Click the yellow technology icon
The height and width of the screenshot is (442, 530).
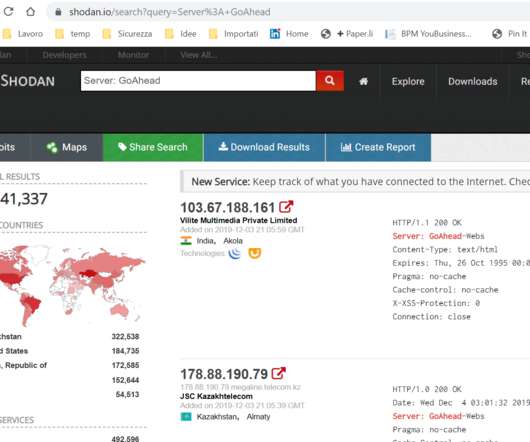pos(255,253)
